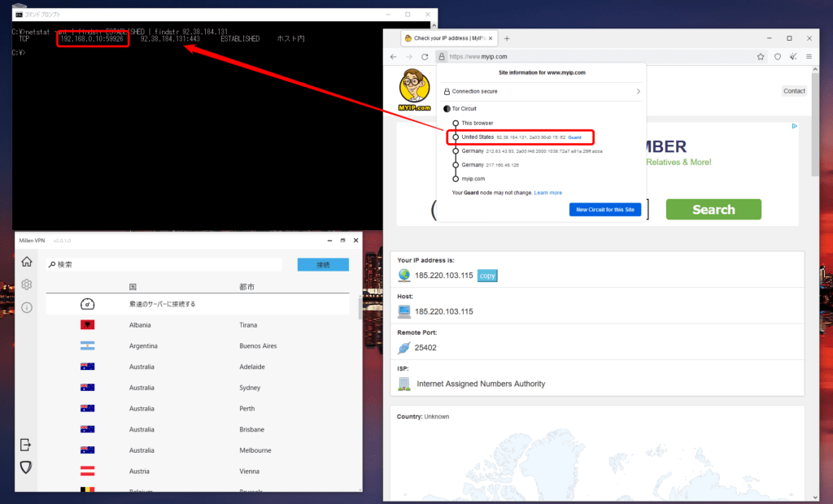833x504 pixels.
Task: Click the AdChoices triangle icon on the ad
Action: tap(795, 126)
